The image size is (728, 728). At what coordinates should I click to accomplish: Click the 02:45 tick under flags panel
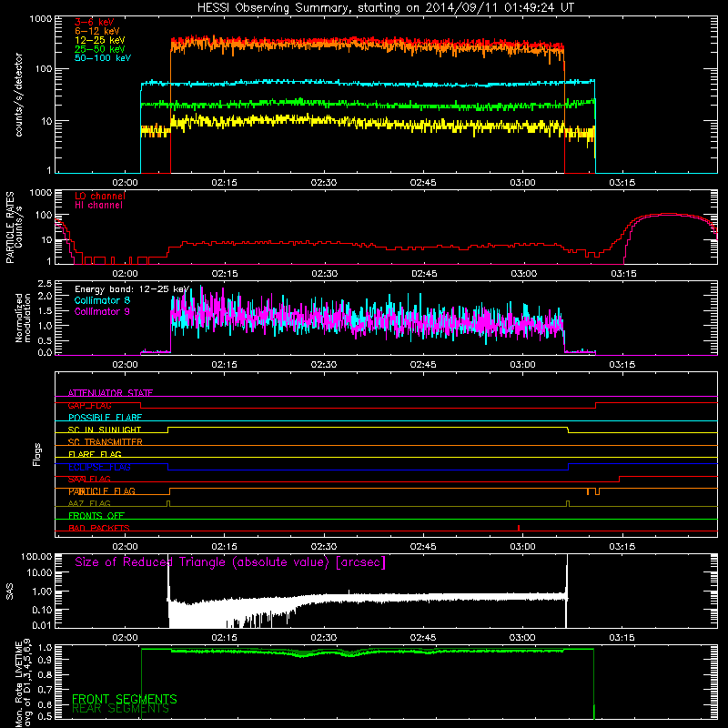(x=423, y=547)
